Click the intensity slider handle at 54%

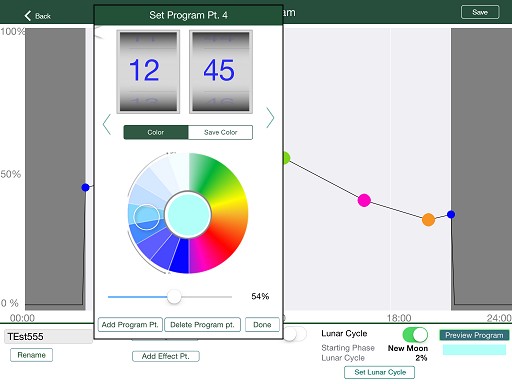174,296
